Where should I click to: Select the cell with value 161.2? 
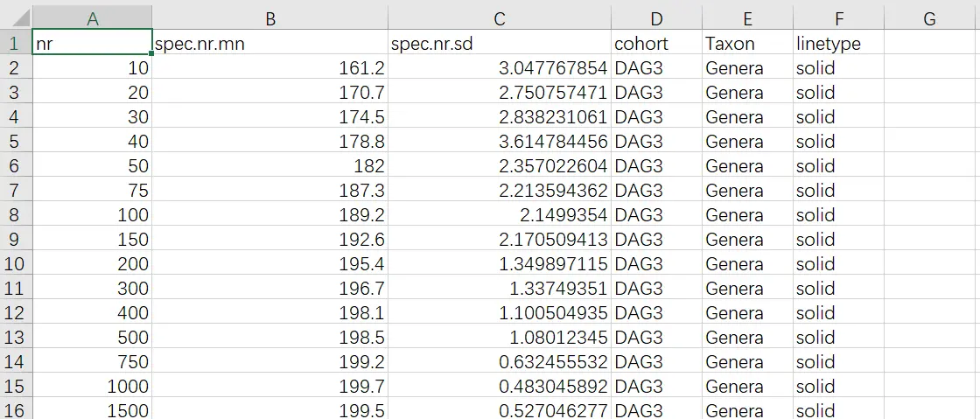click(x=269, y=67)
